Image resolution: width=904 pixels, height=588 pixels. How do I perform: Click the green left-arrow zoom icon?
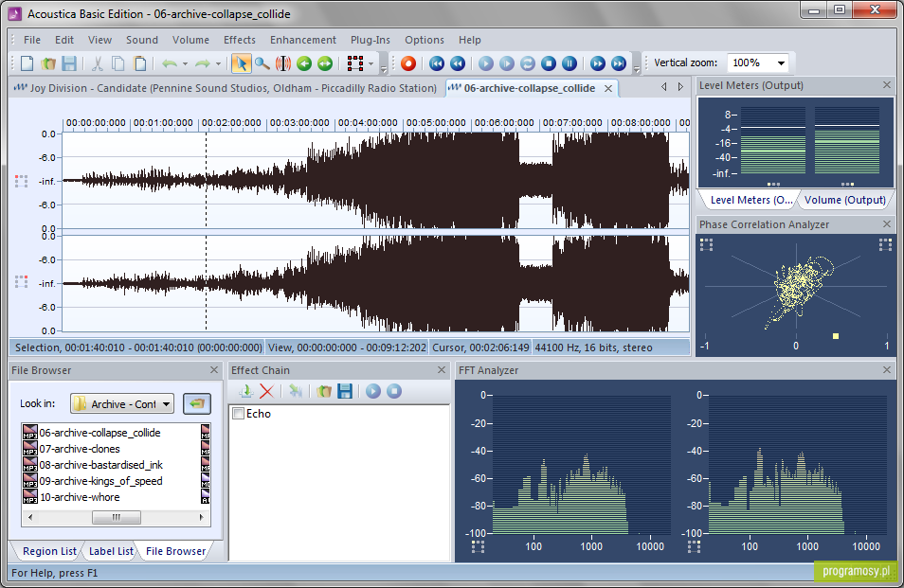(304, 62)
